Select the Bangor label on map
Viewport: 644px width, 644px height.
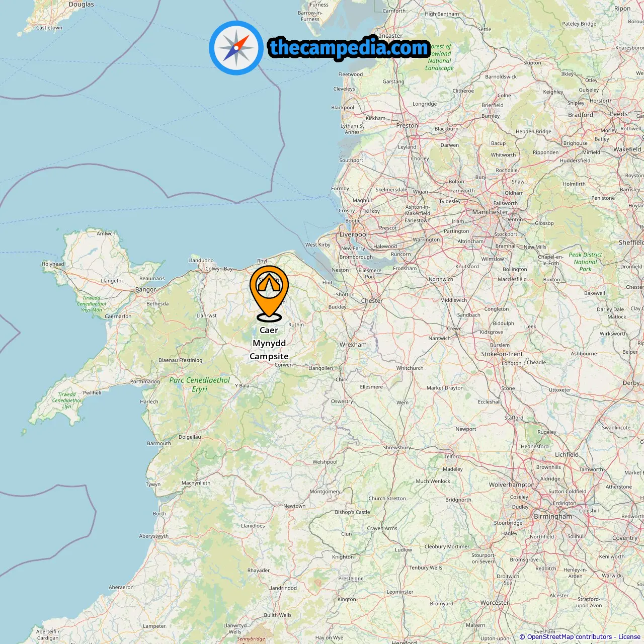145,289
